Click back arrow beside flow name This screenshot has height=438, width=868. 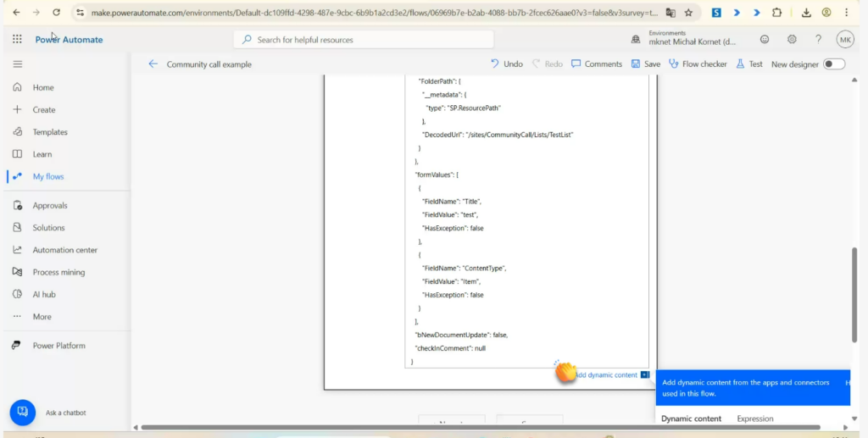pyautogui.click(x=153, y=64)
